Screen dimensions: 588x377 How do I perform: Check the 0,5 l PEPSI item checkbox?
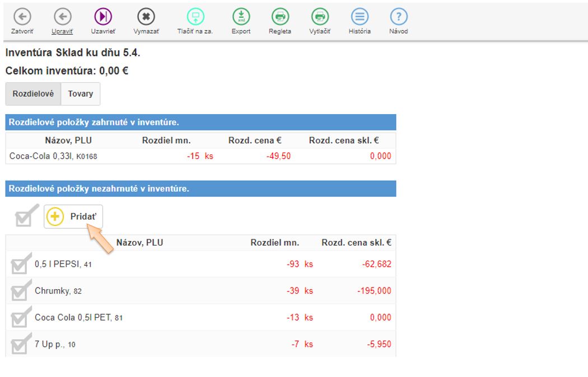point(21,264)
